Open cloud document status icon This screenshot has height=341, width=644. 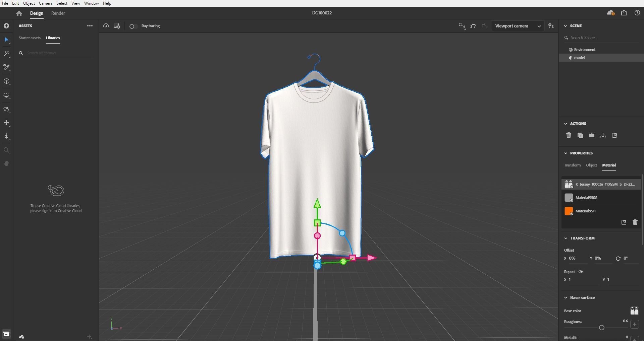610,13
